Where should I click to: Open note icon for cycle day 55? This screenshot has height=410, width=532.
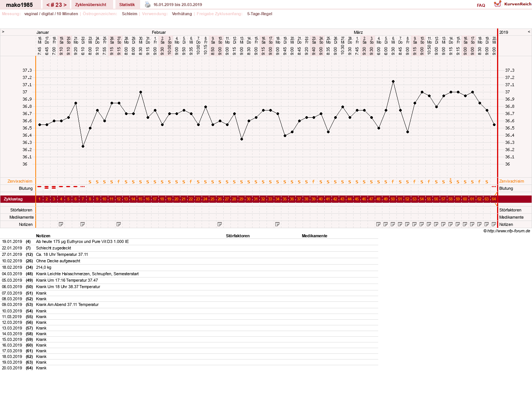tap(429, 224)
